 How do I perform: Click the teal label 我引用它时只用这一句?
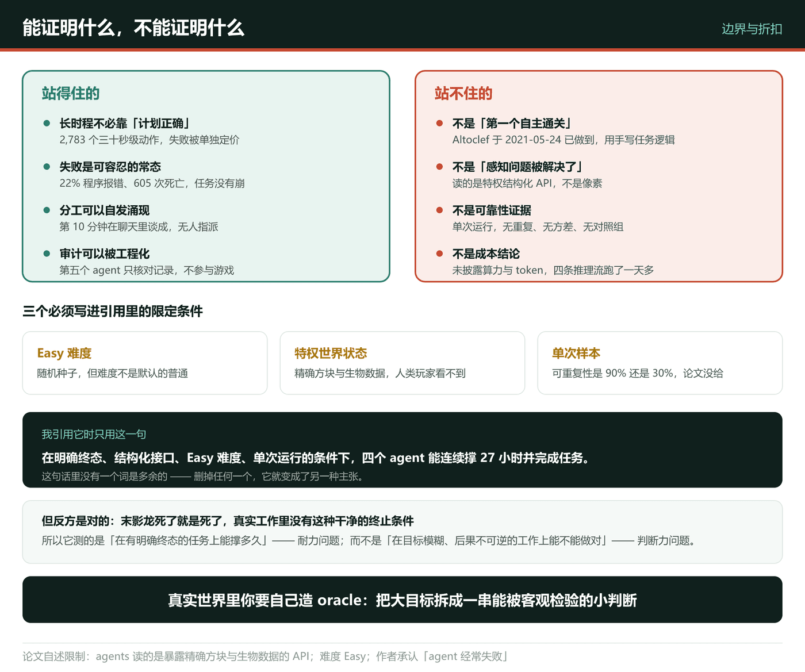click(x=94, y=434)
